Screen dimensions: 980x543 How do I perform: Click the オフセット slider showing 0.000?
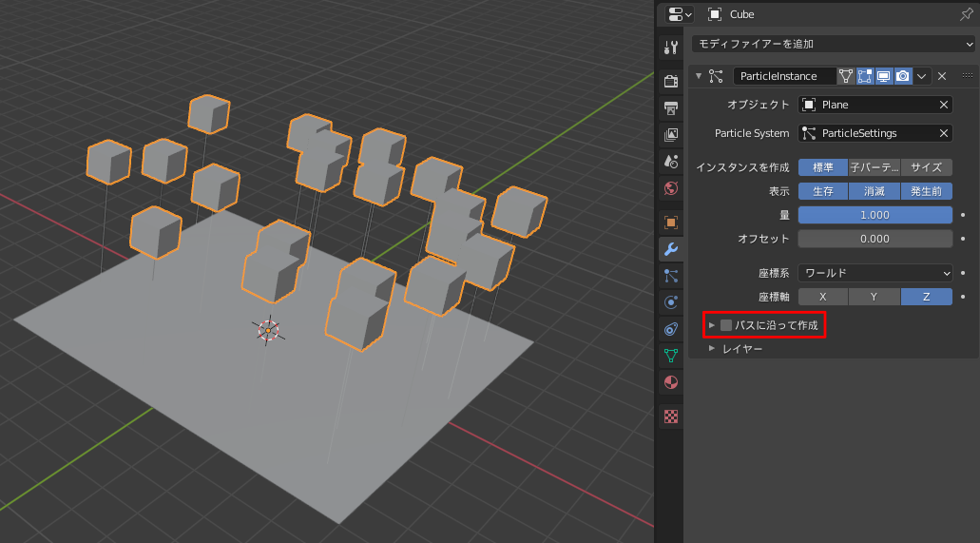pyautogui.click(x=875, y=239)
